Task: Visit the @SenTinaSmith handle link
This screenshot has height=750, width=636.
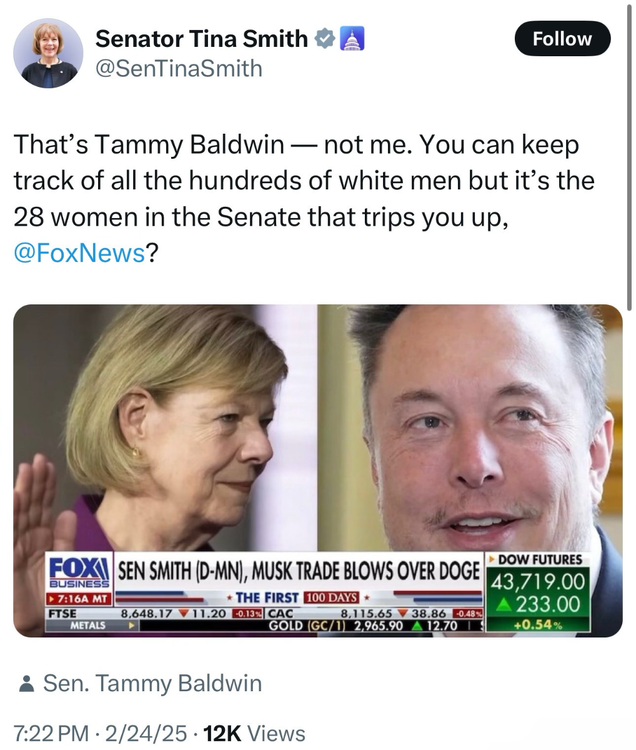Action: (x=178, y=68)
